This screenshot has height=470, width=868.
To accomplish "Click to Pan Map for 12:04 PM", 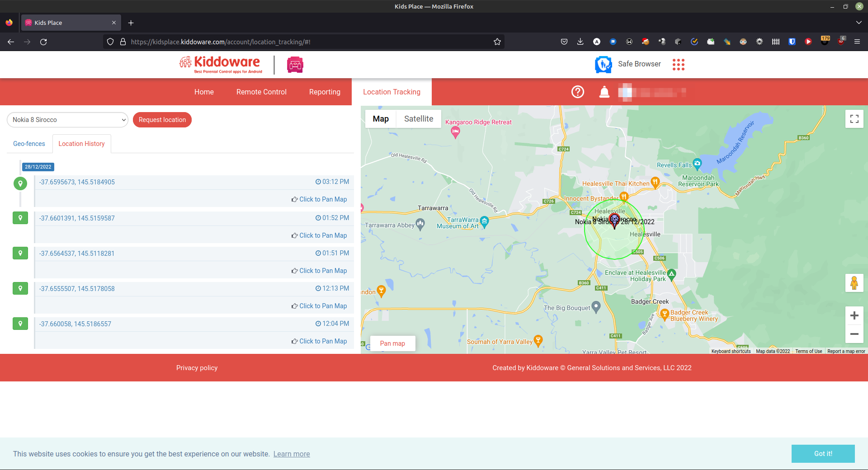I will (x=319, y=341).
